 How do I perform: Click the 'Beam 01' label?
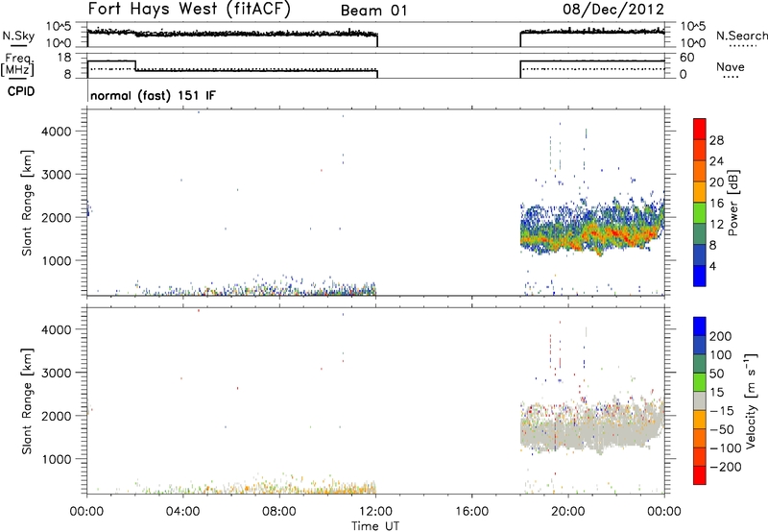373,11
